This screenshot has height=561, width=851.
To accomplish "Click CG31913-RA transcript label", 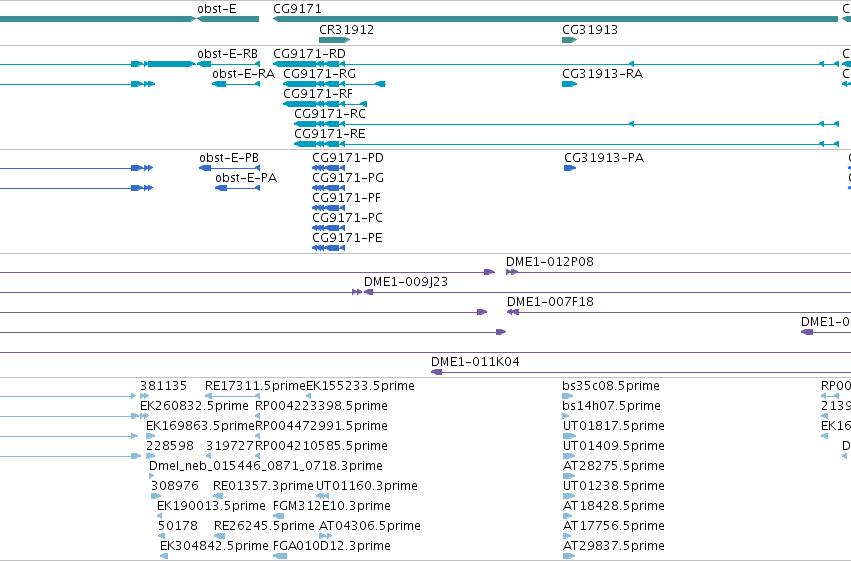I will [602, 74].
